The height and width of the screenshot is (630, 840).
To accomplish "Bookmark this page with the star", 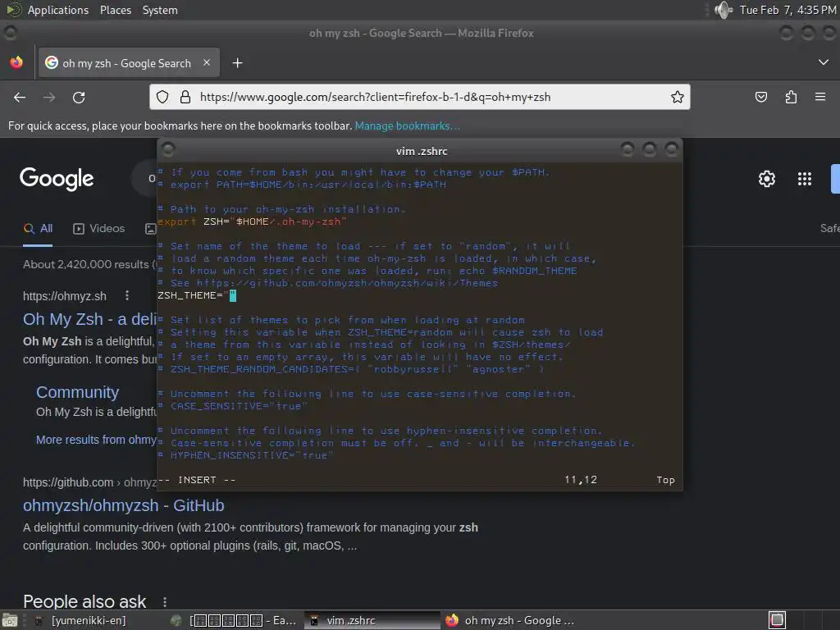I will [677, 97].
